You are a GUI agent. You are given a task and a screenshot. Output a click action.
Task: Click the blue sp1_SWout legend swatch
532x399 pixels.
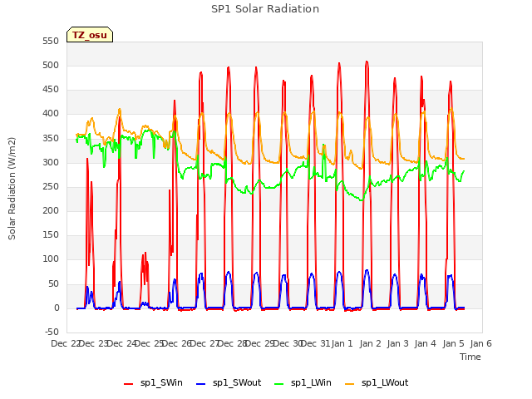(x=201, y=384)
